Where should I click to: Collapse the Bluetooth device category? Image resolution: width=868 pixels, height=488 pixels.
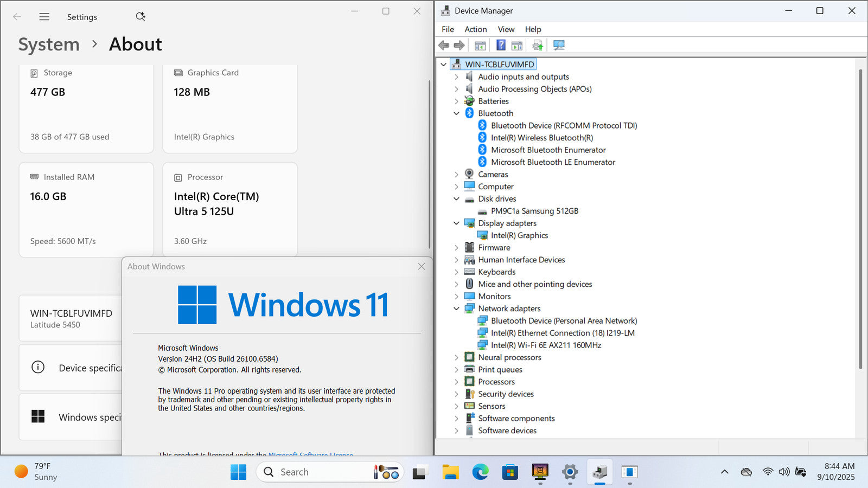tap(456, 113)
